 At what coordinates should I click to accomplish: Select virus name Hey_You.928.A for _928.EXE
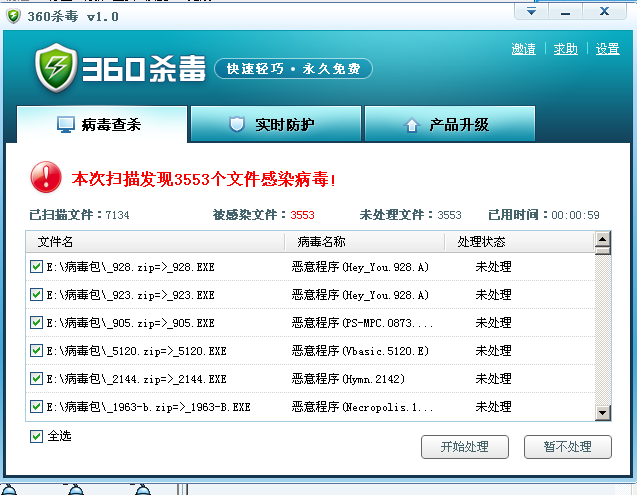click(360, 267)
